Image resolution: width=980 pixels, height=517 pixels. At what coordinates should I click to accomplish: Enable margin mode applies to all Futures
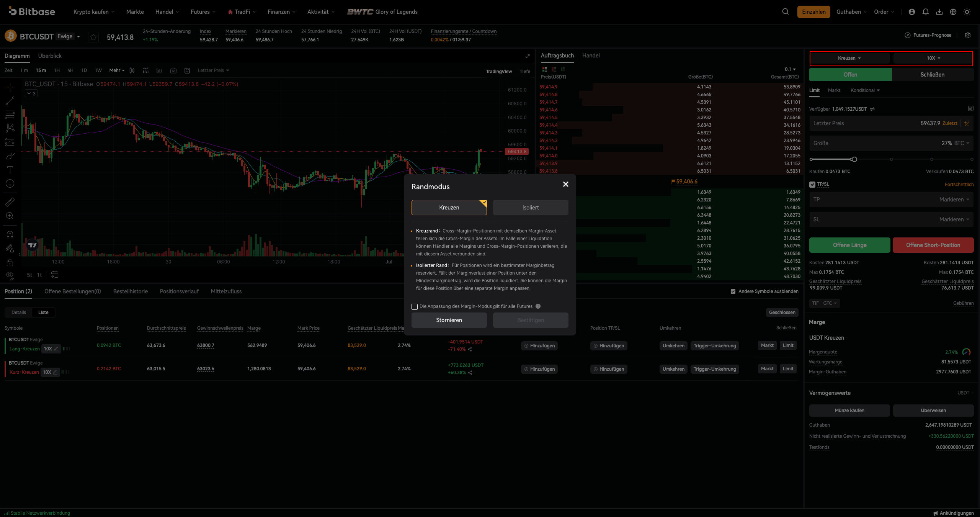coord(414,306)
